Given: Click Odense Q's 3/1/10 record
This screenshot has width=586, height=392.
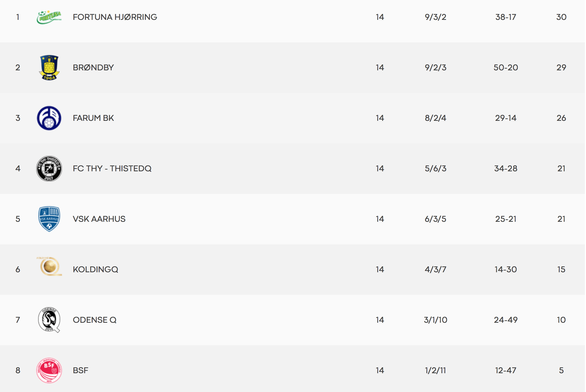Looking at the screenshot, I should pyautogui.click(x=436, y=320).
